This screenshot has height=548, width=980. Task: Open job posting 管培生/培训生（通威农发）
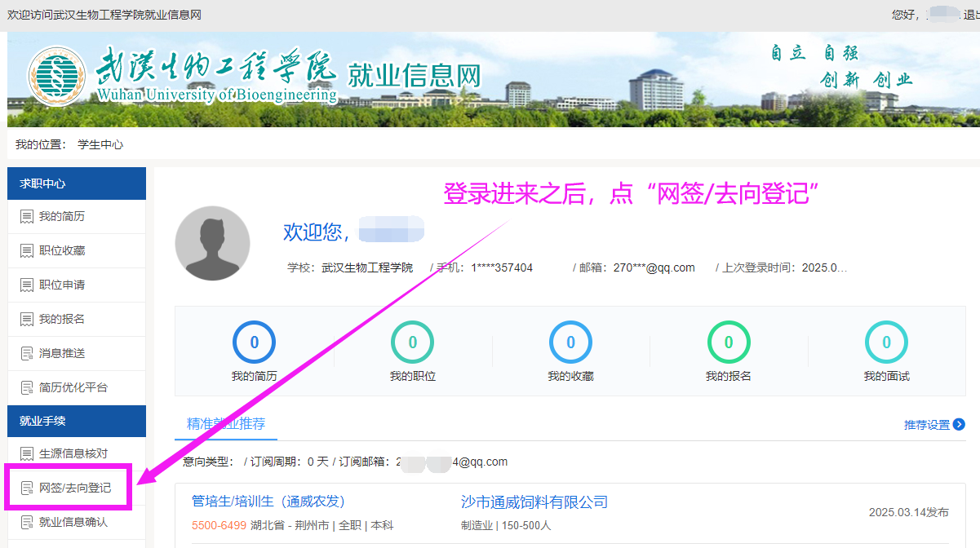[x=268, y=502]
